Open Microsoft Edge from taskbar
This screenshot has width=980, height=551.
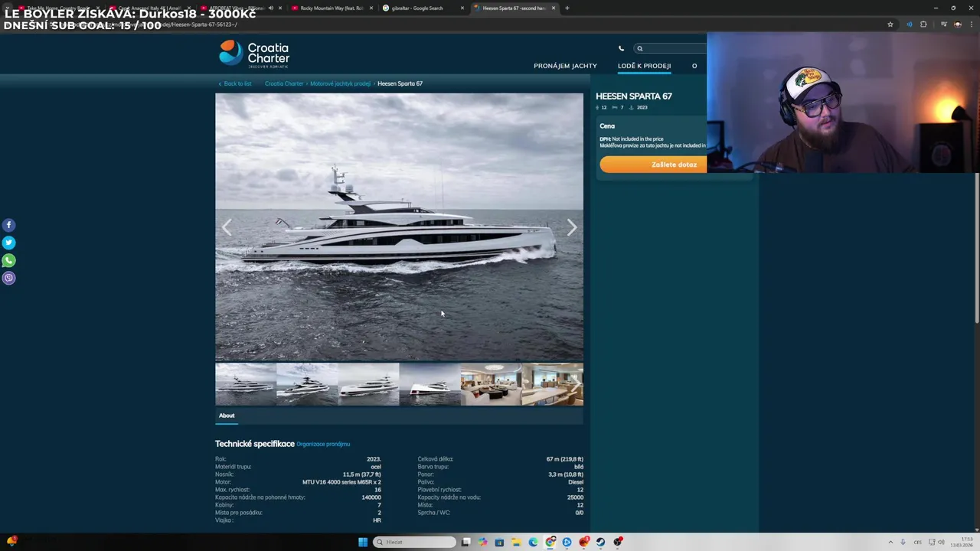pyautogui.click(x=533, y=542)
